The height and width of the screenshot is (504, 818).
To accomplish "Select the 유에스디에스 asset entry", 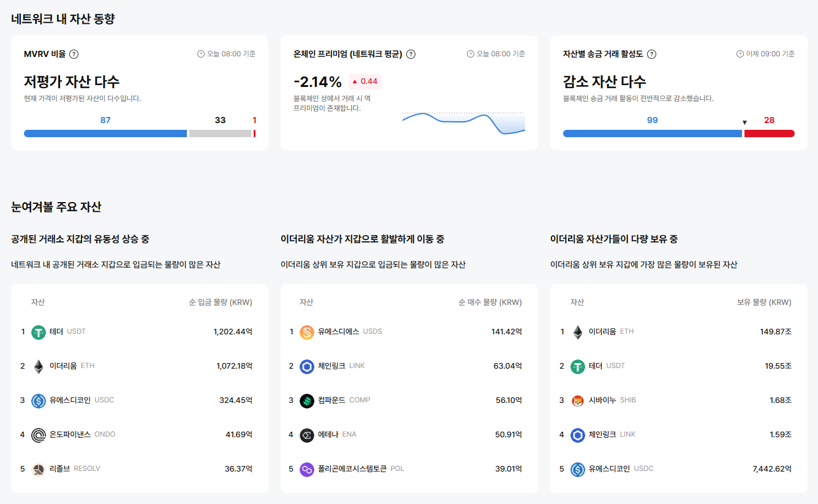I will (338, 331).
